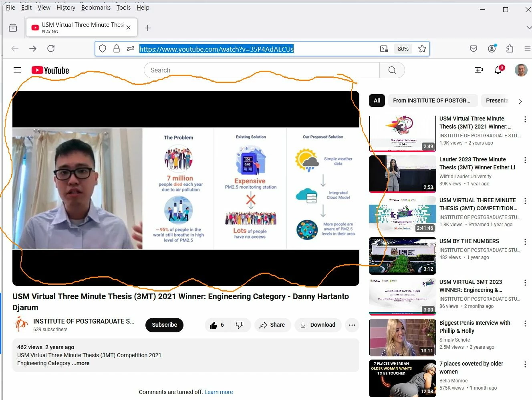
Task: Open the YouTube guide hamburger menu
Action: click(17, 70)
